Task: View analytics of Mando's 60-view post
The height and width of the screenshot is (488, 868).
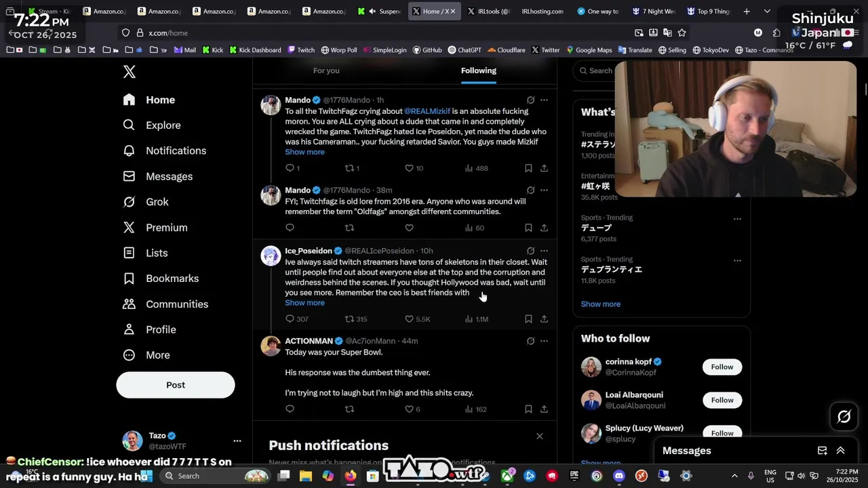Action: pyautogui.click(x=474, y=228)
